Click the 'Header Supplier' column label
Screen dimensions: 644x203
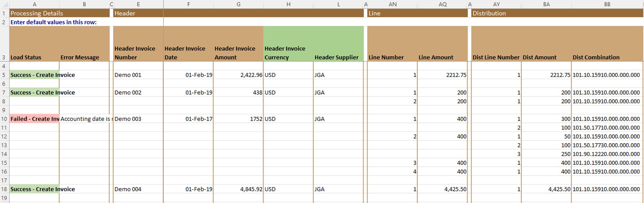(337, 57)
